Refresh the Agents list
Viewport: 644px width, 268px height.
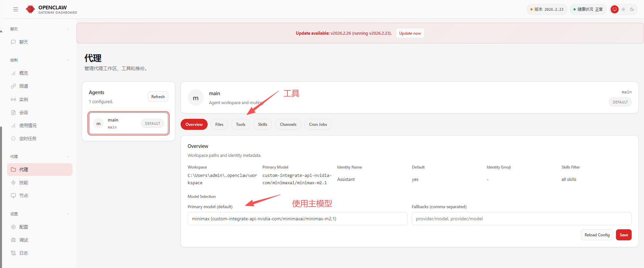(x=158, y=97)
